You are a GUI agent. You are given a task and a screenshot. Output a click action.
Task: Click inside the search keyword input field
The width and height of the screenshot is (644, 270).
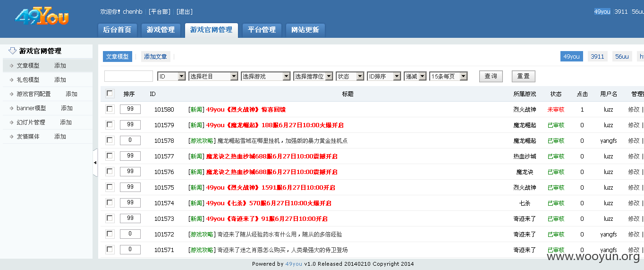[129, 76]
